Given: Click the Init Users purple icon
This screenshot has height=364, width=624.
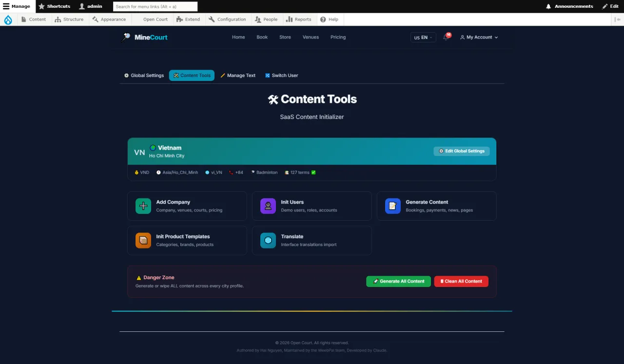Looking at the screenshot, I should click(268, 206).
